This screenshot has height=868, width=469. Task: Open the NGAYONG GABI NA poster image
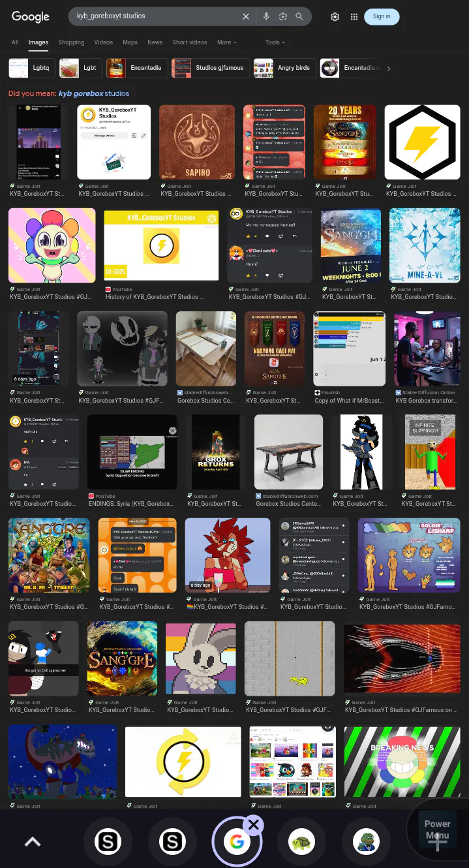pos(275,349)
